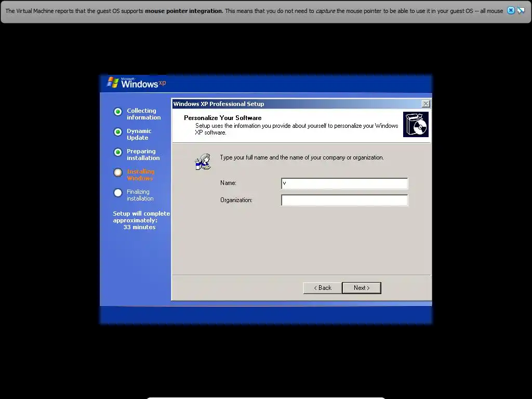Click the 'Finalizing installation' text
The image size is (532, 399).
coord(140,195)
